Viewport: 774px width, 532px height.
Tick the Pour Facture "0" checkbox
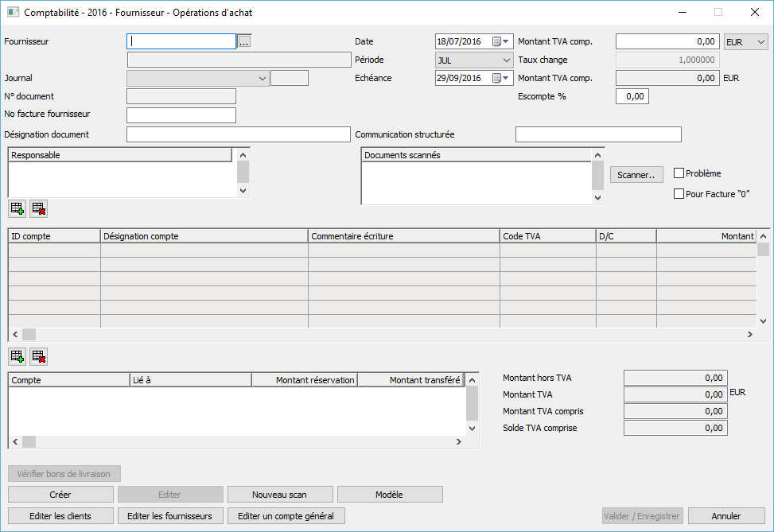pos(679,193)
